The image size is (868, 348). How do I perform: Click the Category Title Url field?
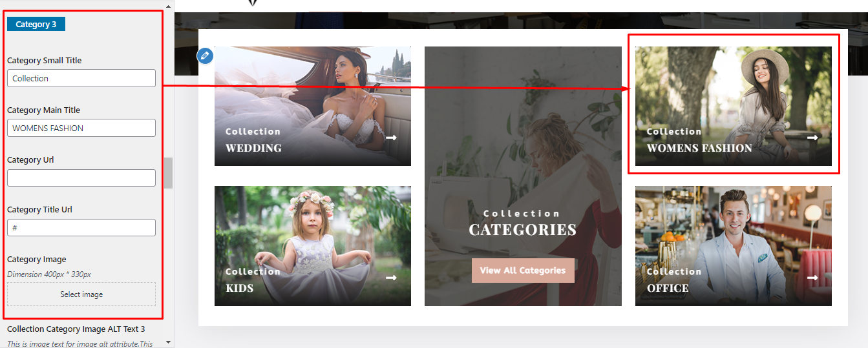(81, 227)
